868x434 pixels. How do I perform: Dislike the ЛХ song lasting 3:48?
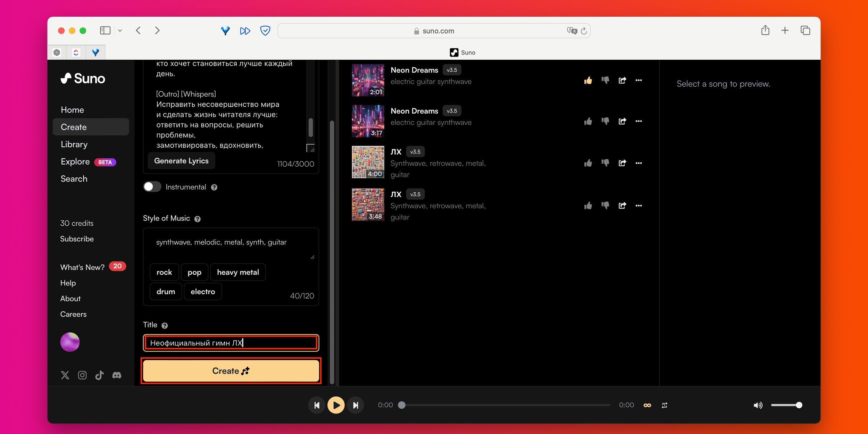point(605,206)
